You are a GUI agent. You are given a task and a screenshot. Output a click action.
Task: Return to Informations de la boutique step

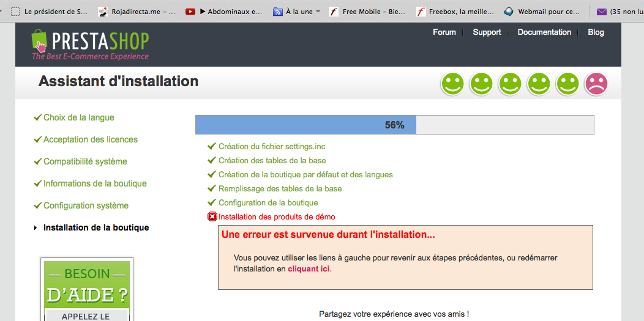click(95, 183)
